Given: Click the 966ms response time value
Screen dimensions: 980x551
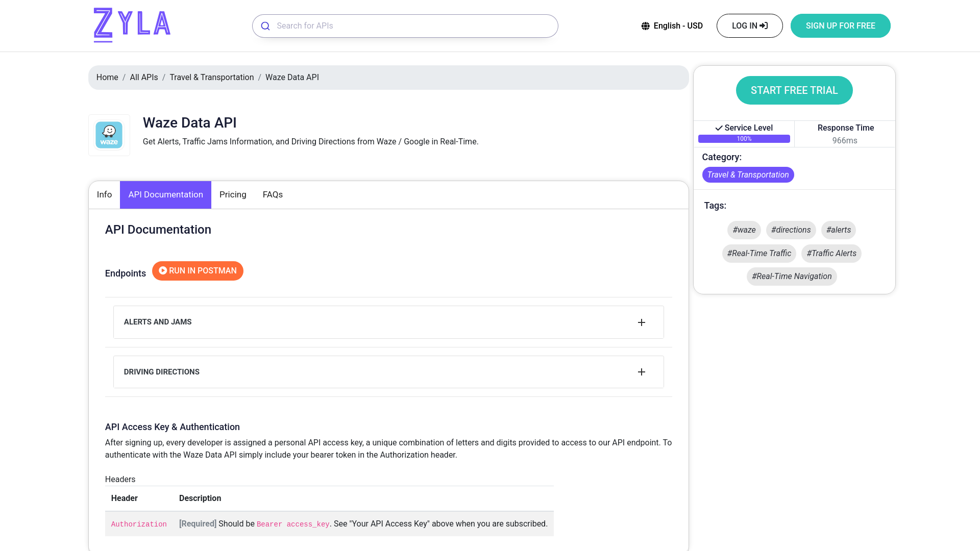Looking at the screenshot, I should tap(845, 141).
